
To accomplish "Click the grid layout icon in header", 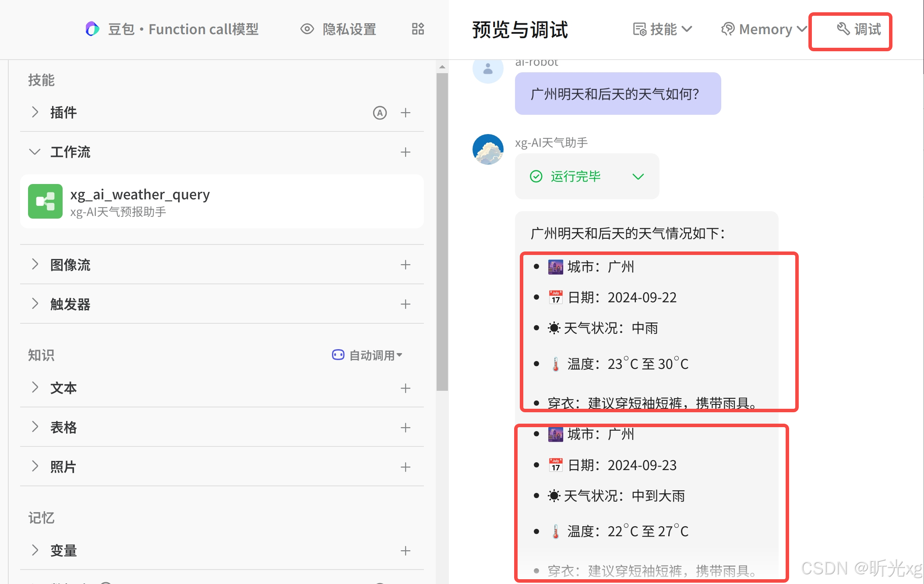I will tap(418, 29).
